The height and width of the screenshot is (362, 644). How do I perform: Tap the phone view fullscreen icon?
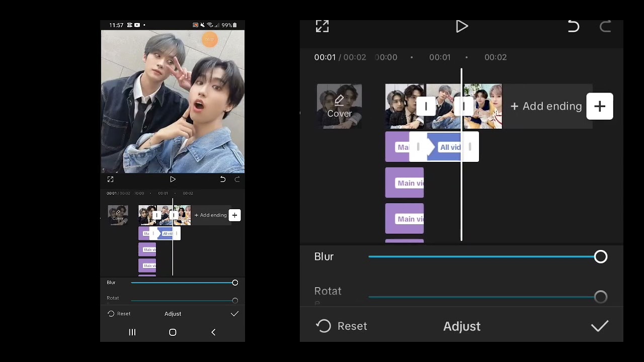pos(111,179)
